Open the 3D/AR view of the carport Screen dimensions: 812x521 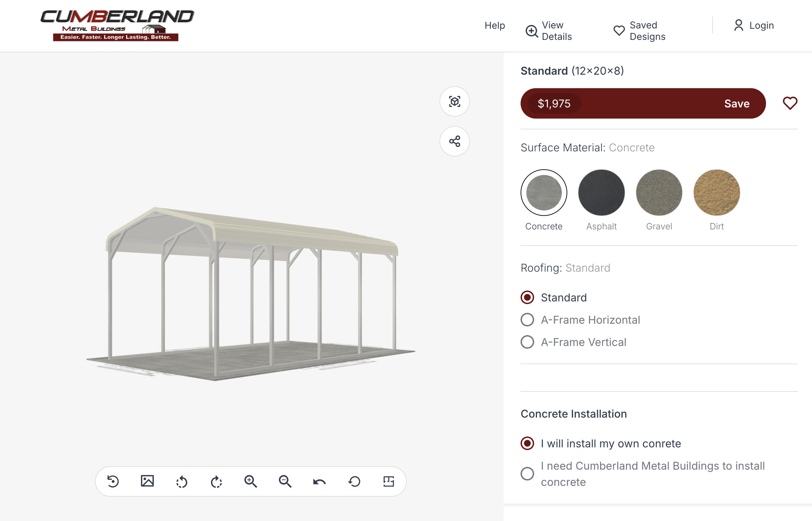pyautogui.click(x=454, y=101)
